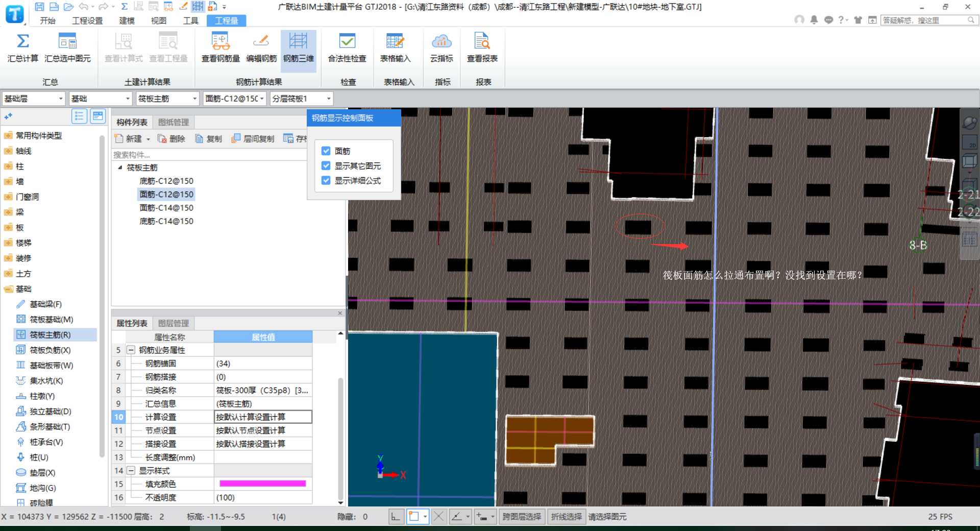
Task: Click the cross-select icon in status bar
Action: pos(438,517)
